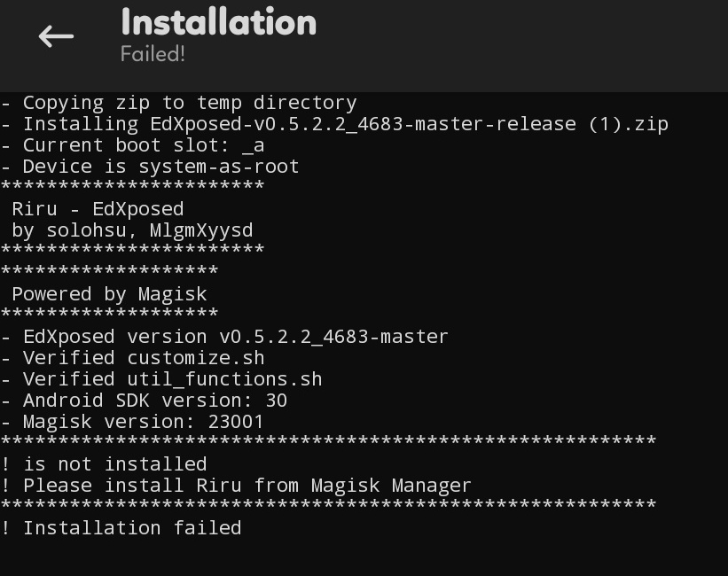Tap the is not installed error line
Screen dimensions: 728x576
[x=103, y=463]
